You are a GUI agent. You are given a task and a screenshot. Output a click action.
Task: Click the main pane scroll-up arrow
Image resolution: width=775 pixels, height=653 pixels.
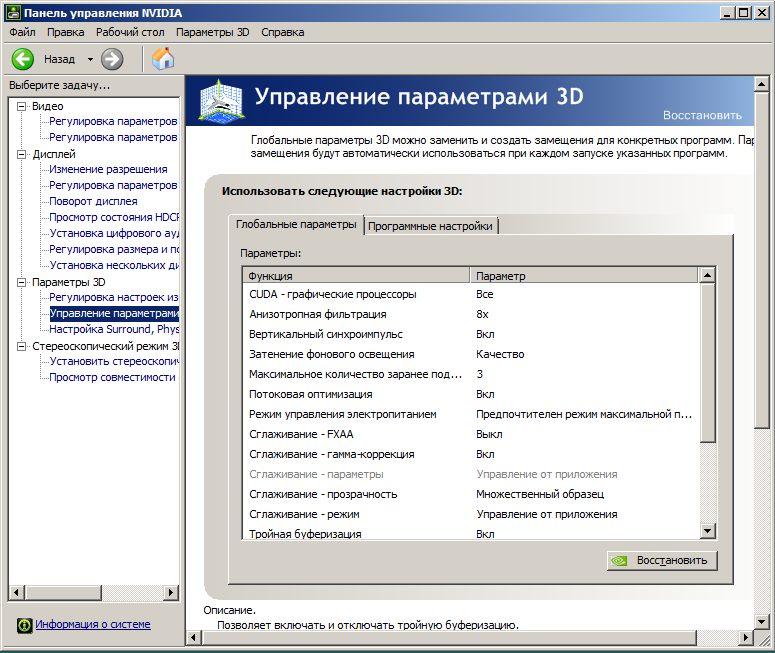[x=762, y=84]
